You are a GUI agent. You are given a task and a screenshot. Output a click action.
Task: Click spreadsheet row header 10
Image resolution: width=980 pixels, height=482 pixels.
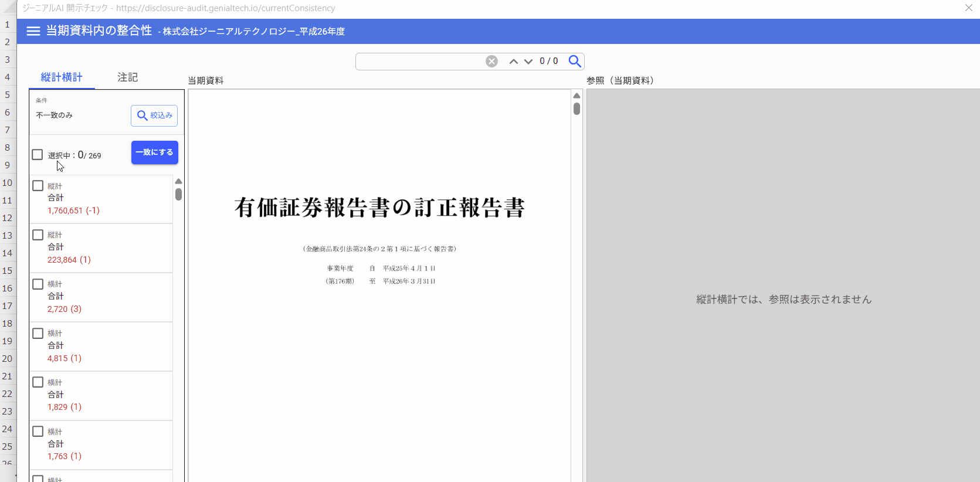8,183
